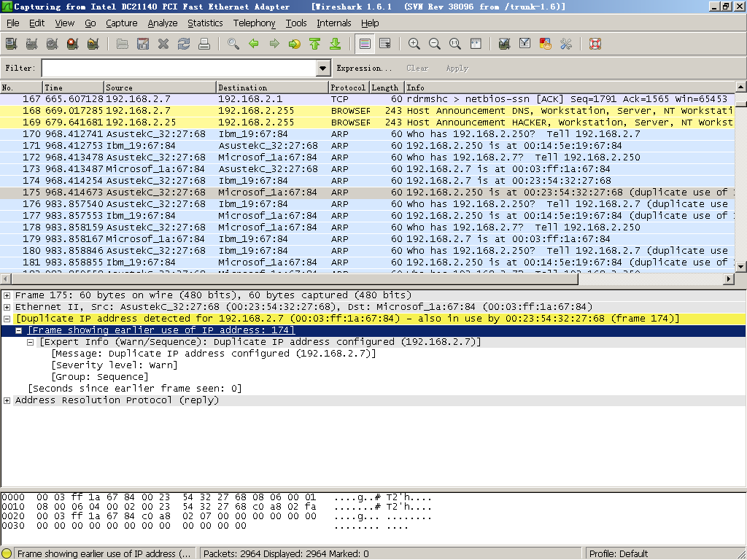
Task: Click the close capture file X icon
Action: click(x=163, y=44)
